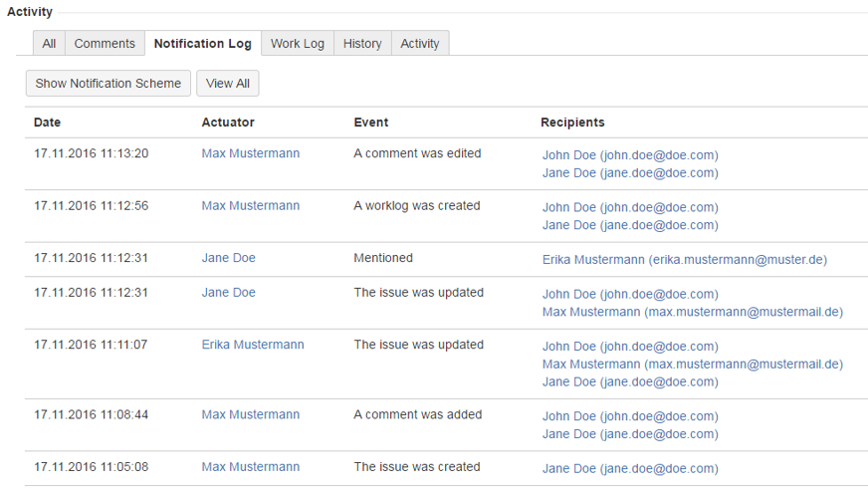
Task: Open Max Mustermann actuator link at 11:13:20
Action: click(250, 153)
